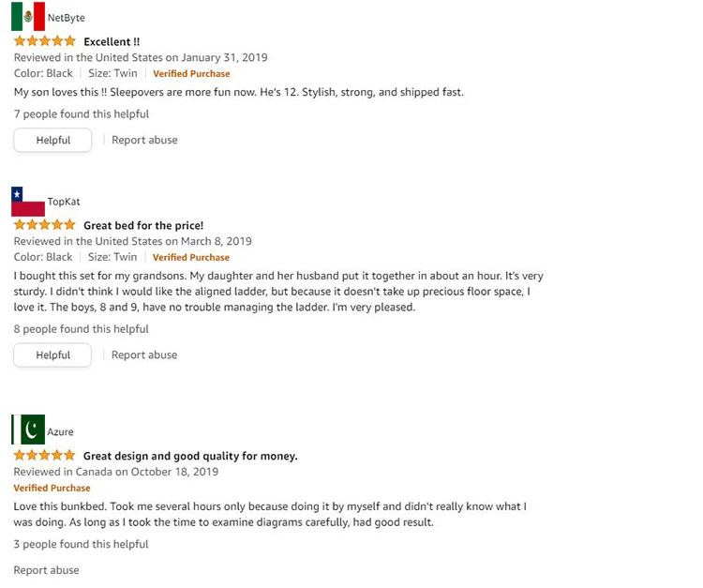Click the stars on 'Great bed for the price!'
Screen dimensions: 703x588
45,225
